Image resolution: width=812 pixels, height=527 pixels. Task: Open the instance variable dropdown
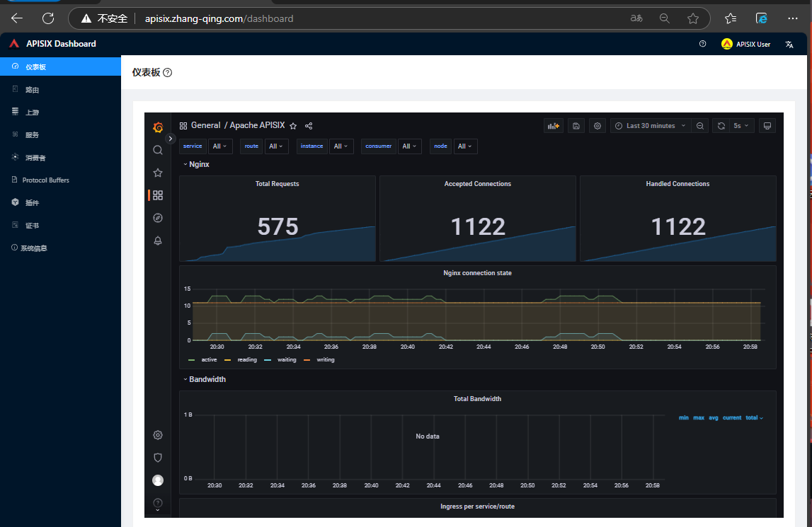pyautogui.click(x=341, y=146)
